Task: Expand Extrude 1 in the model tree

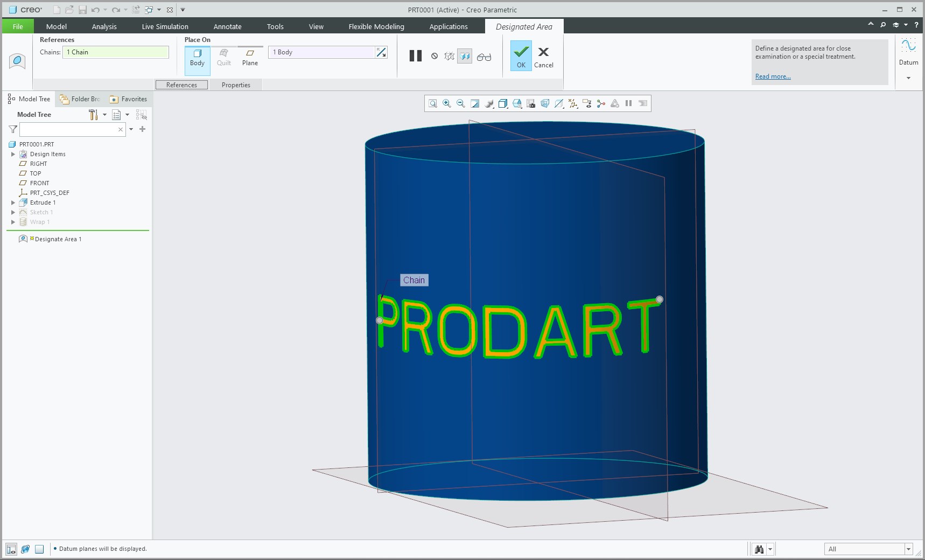Action: (13, 202)
